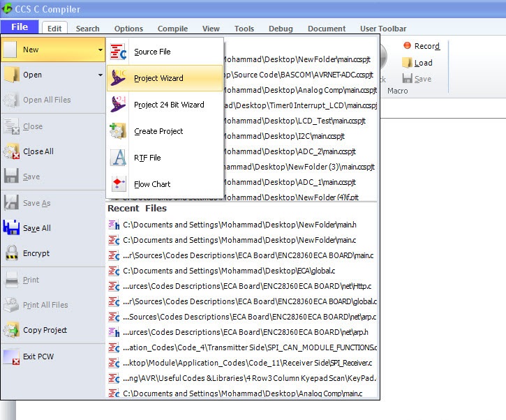Expand the New submenu arrow
The height and width of the screenshot is (420, 506).
click(x=101, y=50)
